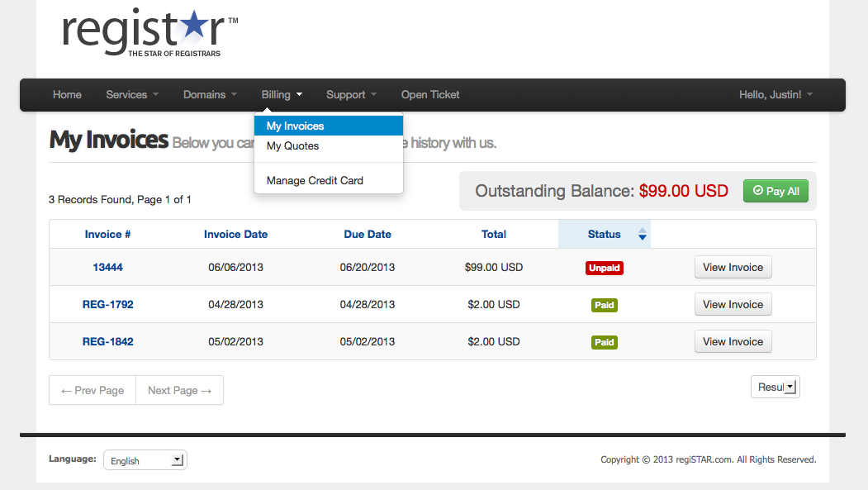Expand the Domains dropdown menu

click(210, 95)
